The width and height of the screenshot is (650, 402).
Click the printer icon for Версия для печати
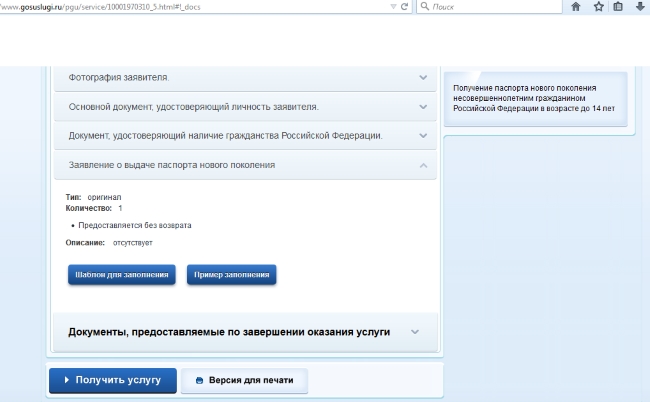[199, 381]
